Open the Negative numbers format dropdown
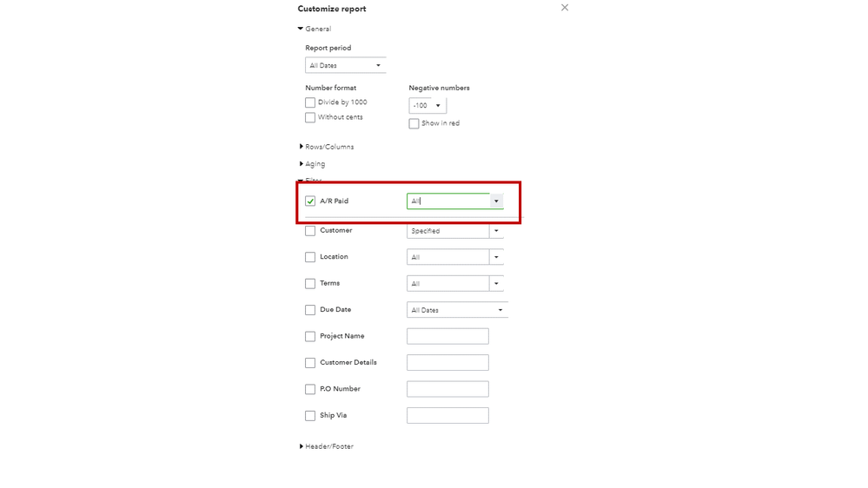The height and width of the screenshot is (488, 868). pyautogui.click(x=427, y=105)
